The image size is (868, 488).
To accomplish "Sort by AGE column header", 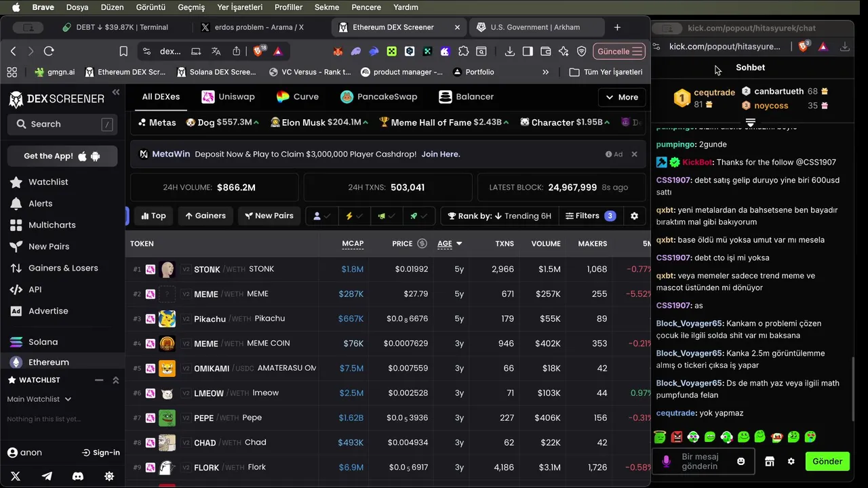I will pos(450,243).
